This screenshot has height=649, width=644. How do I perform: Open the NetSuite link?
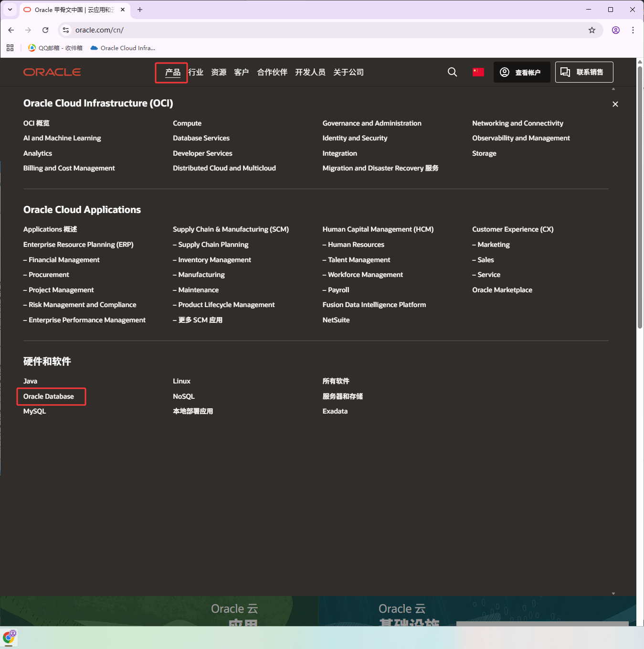tap(336, 320)
